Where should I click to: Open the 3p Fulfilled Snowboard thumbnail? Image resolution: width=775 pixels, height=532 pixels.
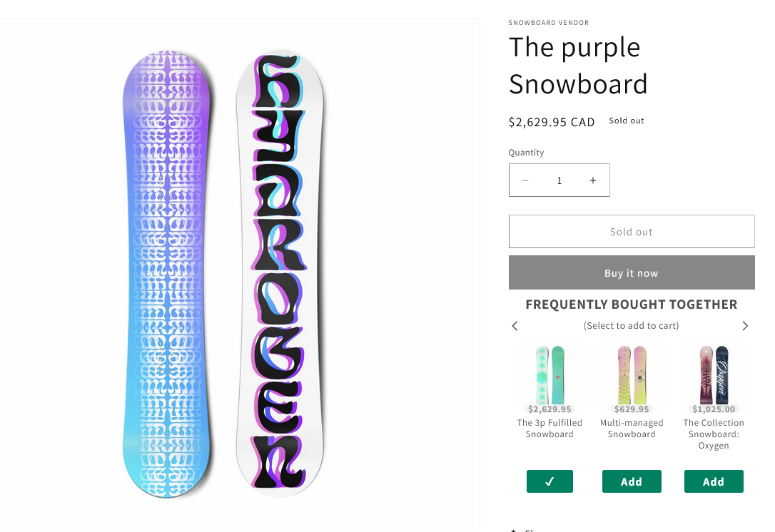coord(549,373)
